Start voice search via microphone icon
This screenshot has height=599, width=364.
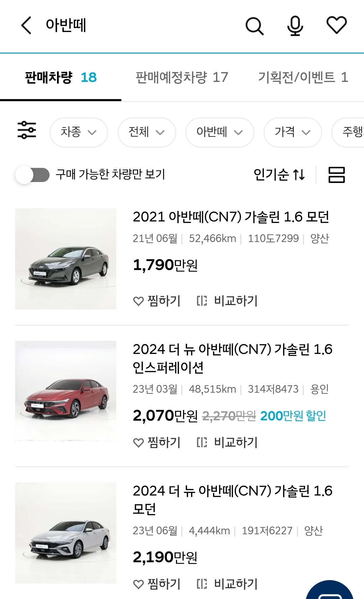pos(295,26)
